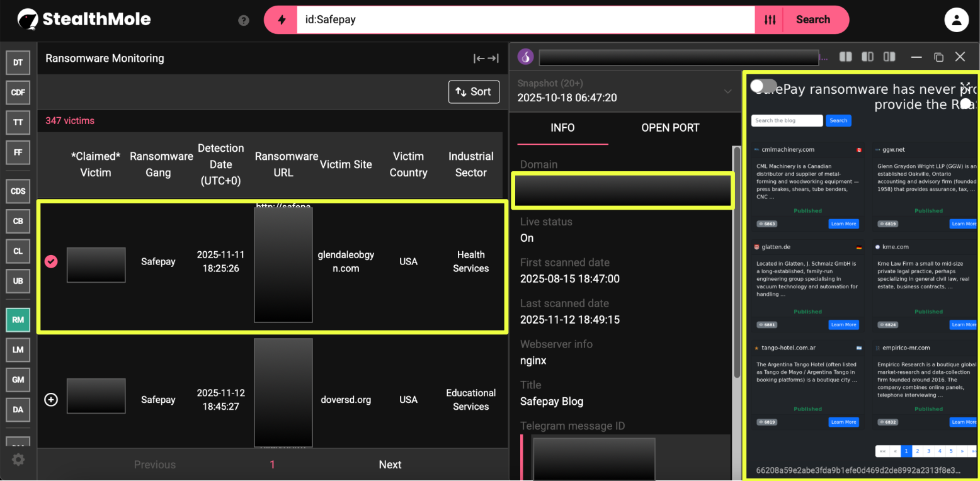This screenshot has height=481, width=980.
Task: Click the lightning bolt quick search icon
Action: click(x=282, y=20)
